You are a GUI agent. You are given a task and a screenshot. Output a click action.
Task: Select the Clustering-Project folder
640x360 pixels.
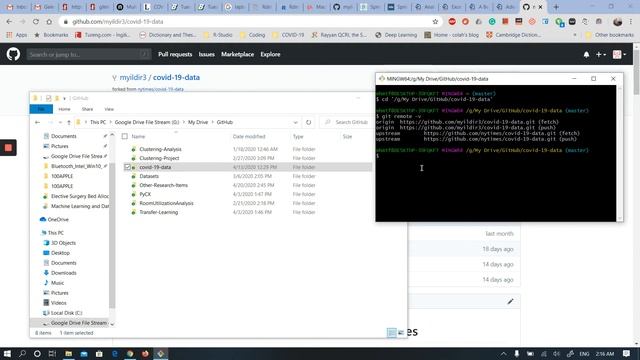159,158
